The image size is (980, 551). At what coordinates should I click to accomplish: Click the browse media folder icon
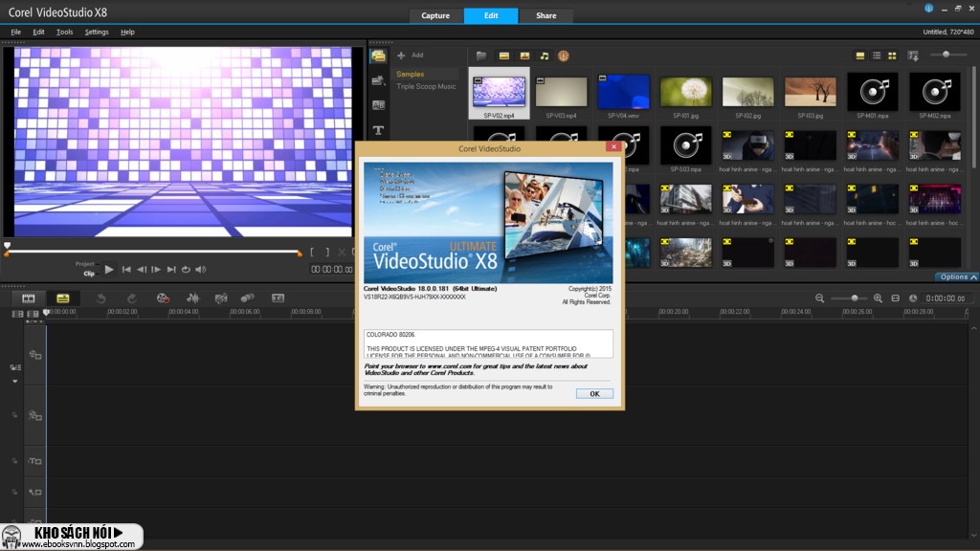click(482, 55)
